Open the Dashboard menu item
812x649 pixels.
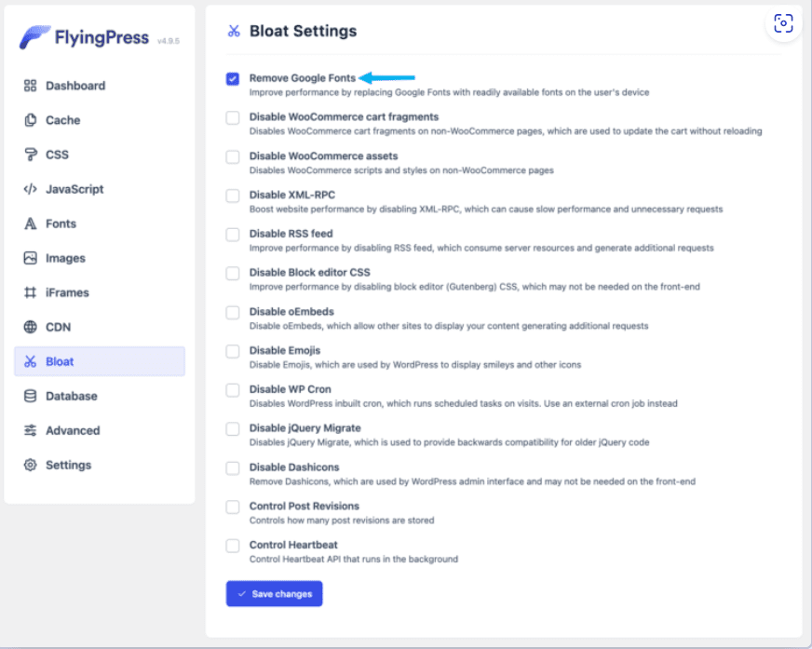click(x=100, y=86)
